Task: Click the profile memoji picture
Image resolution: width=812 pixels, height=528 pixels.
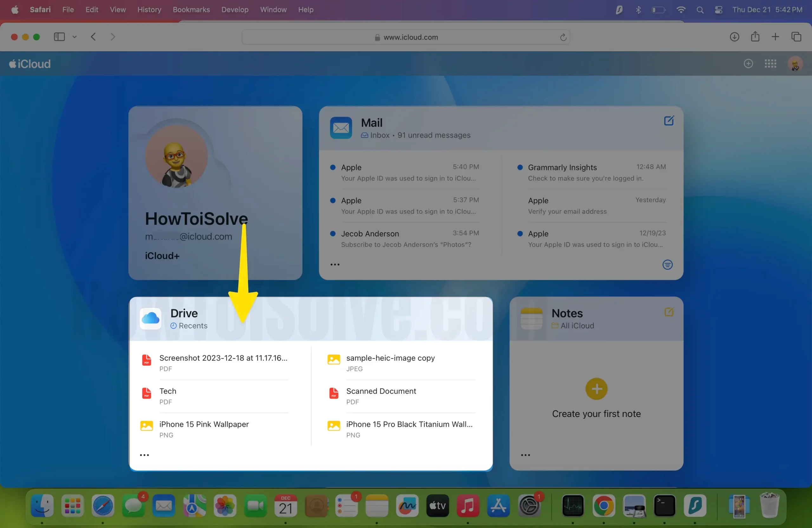Action: point(176,156)
